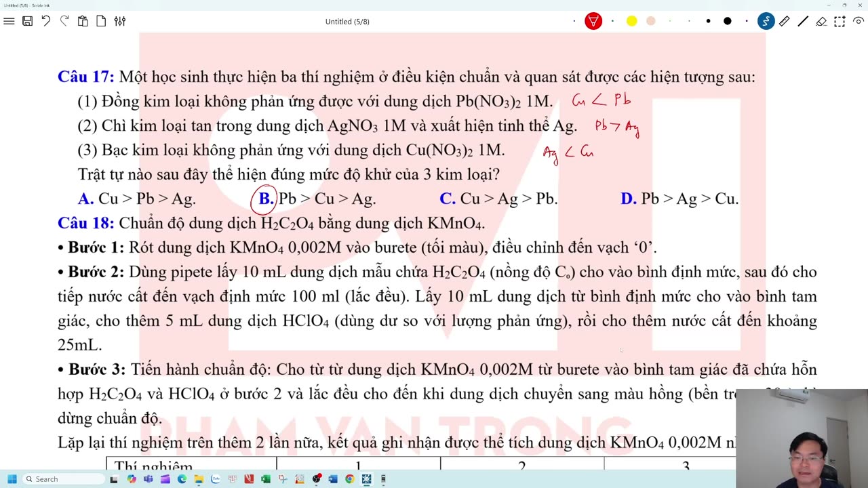Click the Paste clipboard icon
The image size is (868, 488).
click(x=83, y=21)
